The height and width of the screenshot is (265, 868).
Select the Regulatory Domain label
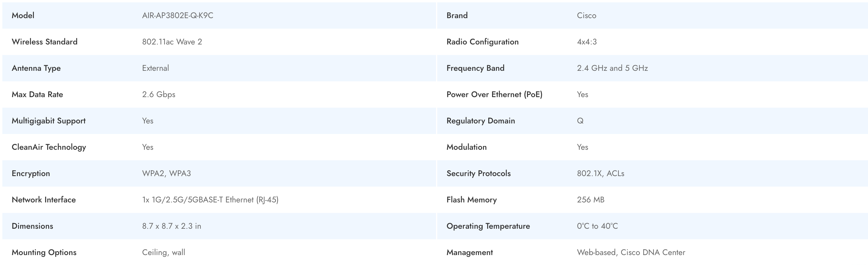(480, 121)
